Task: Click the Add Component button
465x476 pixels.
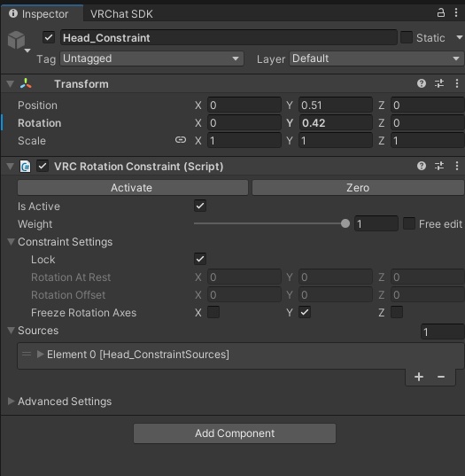Action: (235, 433)
